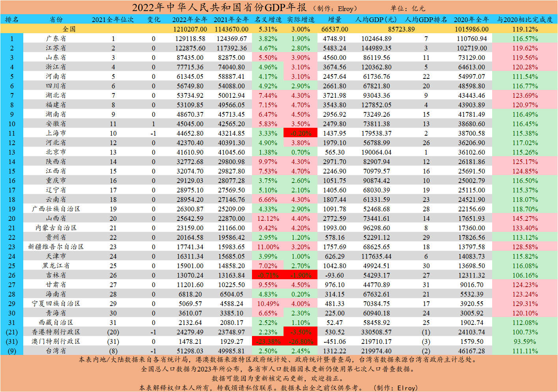Select the '甘肃省' province cell
Image resolution: width=558 pixels, height=392 pixels.
click(56, 284)
